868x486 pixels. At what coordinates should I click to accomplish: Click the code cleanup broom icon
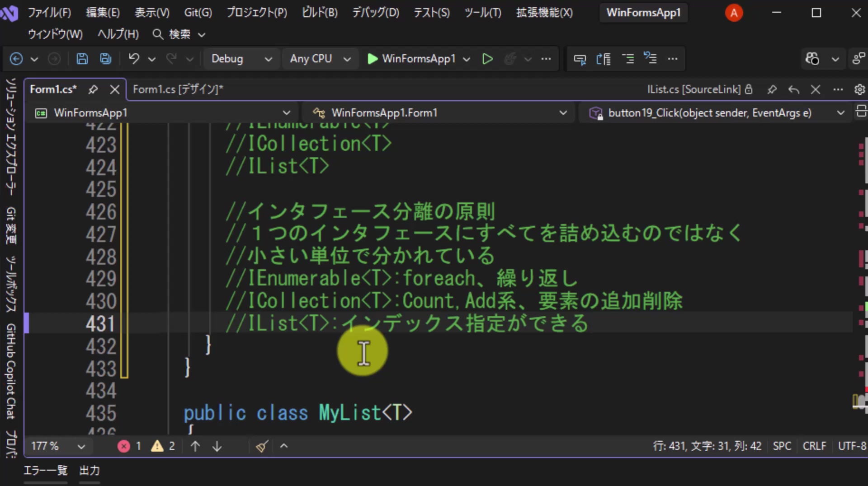click(x=262, y=446)
